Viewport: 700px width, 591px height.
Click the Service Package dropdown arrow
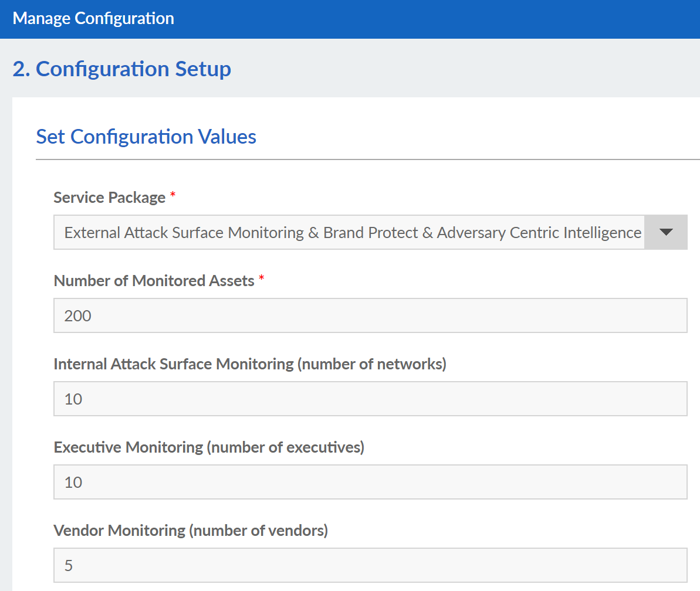coord(666,232)
